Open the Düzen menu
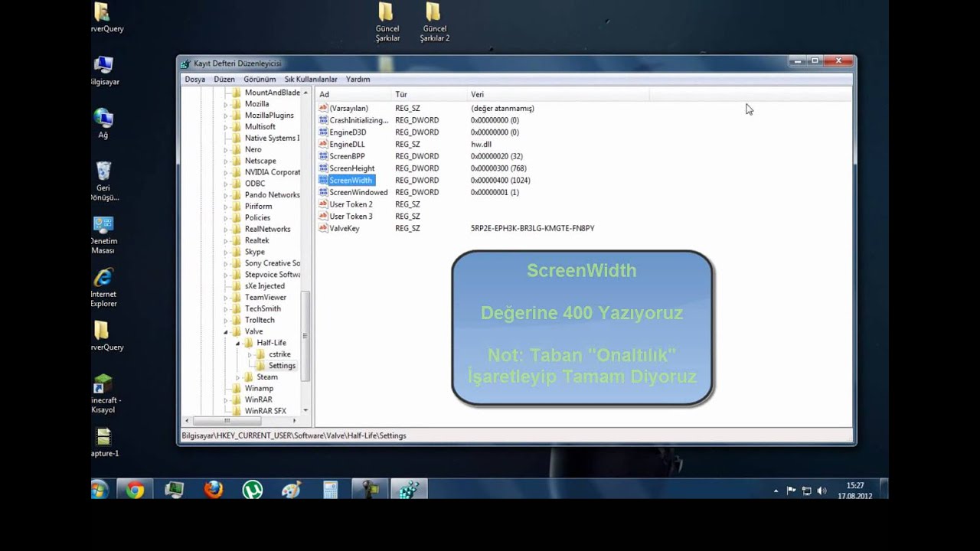The height and width of the screenshot is (551, 980). (x=224, y=80)
